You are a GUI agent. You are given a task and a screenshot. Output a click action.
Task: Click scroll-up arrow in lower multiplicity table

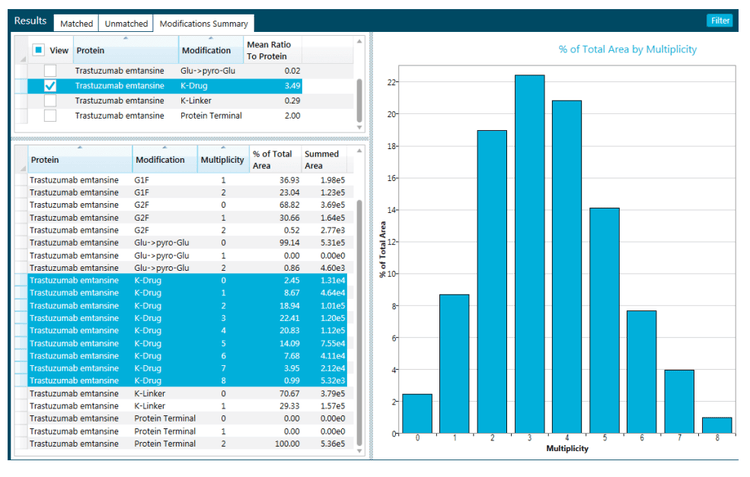click(x=359, y=151)
